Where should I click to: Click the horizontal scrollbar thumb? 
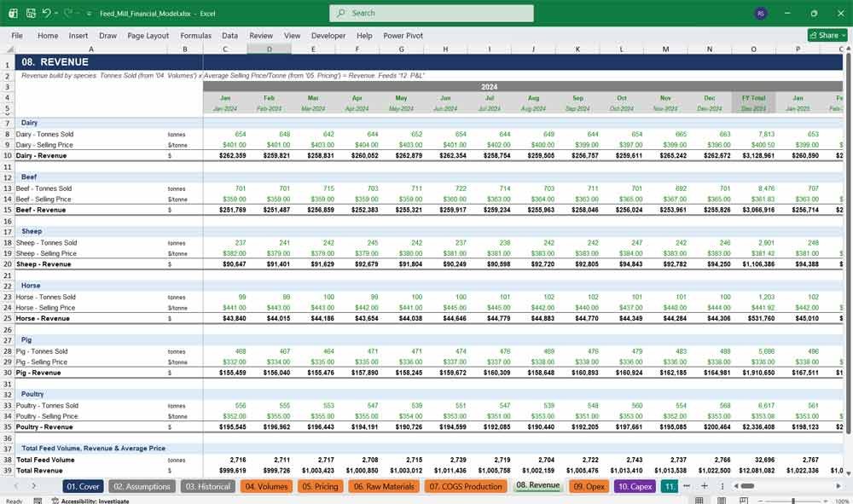coord(747,486)
